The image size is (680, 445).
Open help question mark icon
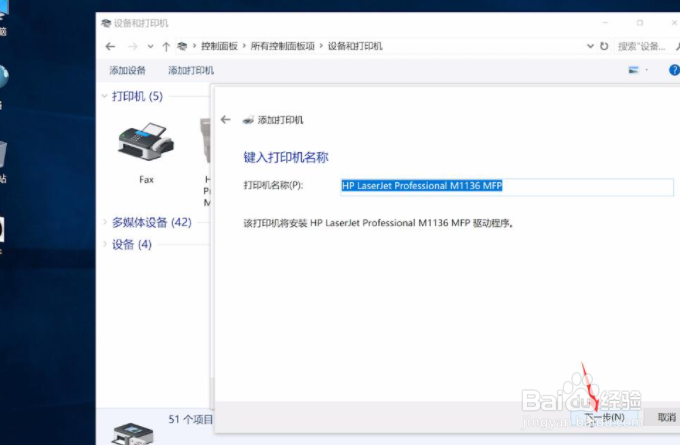tap(674, 70)
